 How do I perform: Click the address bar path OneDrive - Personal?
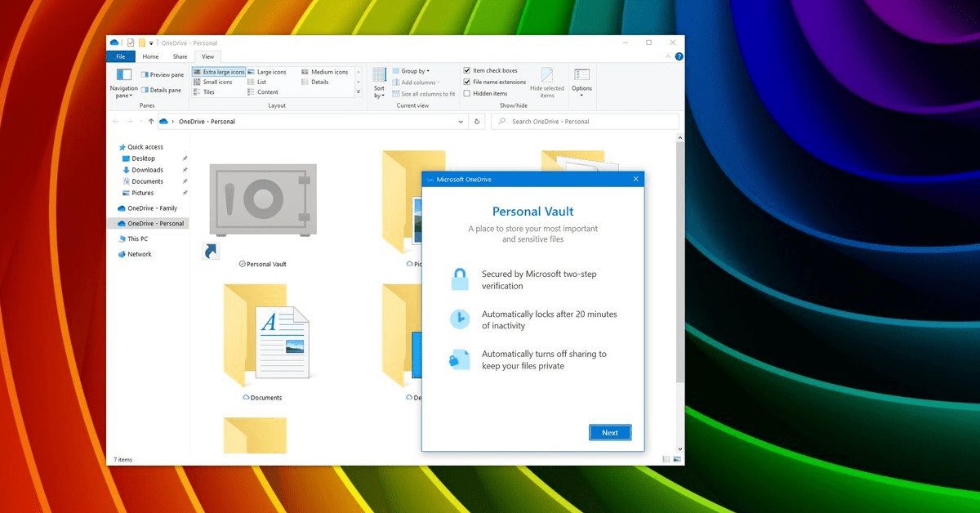point(207,122)
